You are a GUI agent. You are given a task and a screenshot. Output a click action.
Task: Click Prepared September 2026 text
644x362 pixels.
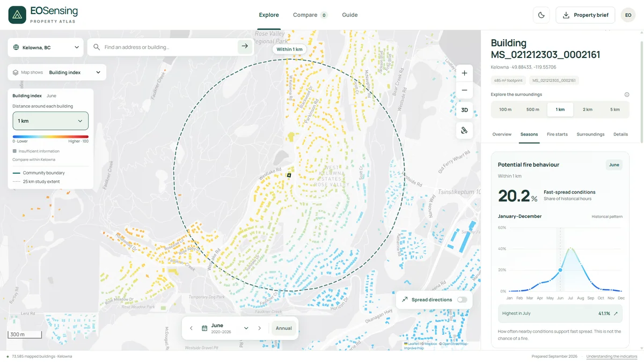[554, 356]
